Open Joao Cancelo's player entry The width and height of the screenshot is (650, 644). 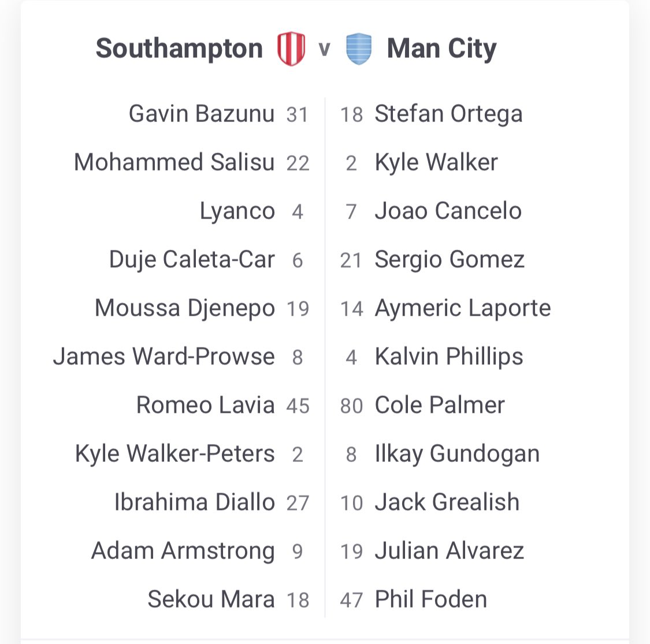click(x=448, y=211)
